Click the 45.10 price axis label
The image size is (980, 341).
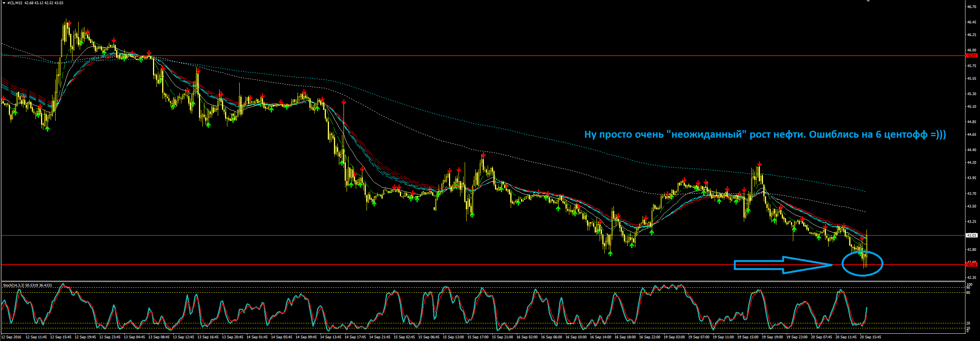point(972,107)
